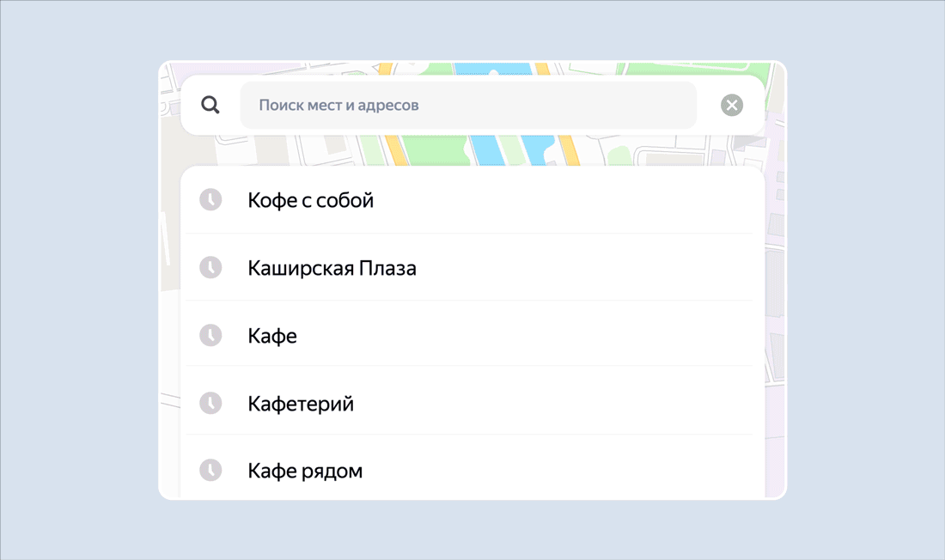Click empty space in the 'Каширская Плаза' row
The height and width of the screenshot is (560, 945).
[x=584, y=268]
